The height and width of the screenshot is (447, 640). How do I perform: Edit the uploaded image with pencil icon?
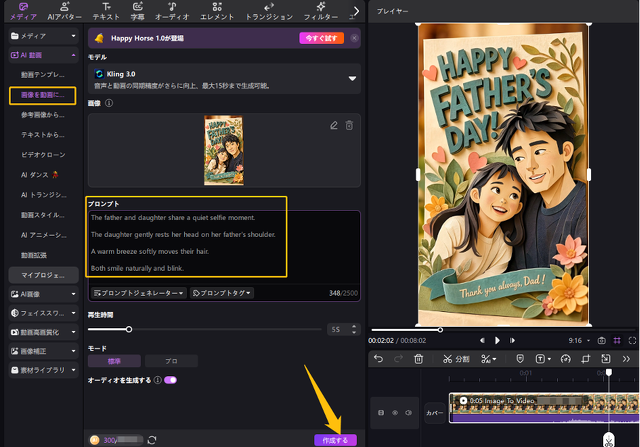coord(334,125)
